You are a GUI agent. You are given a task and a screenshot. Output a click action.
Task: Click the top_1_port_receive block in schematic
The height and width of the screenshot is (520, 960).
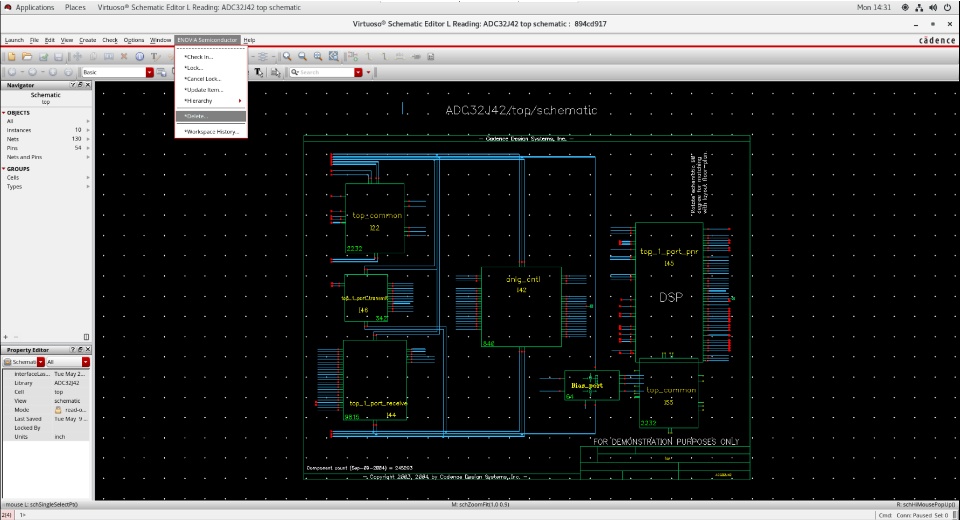pyautogui.click(x=375, y=380)
